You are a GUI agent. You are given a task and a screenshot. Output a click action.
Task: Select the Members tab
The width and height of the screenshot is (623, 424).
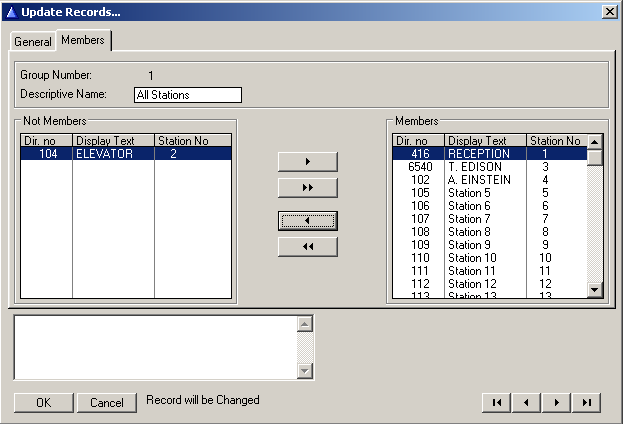pos(83,40)
